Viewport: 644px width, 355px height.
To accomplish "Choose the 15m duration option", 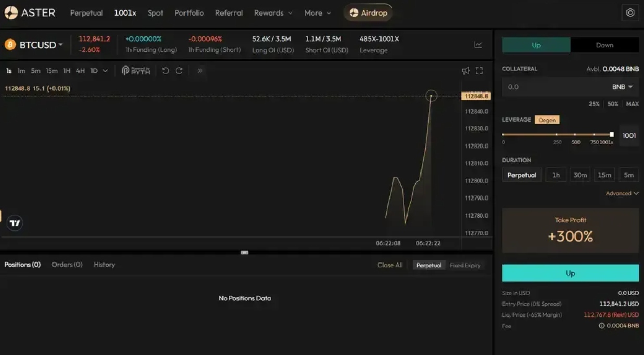I will 604,175.
